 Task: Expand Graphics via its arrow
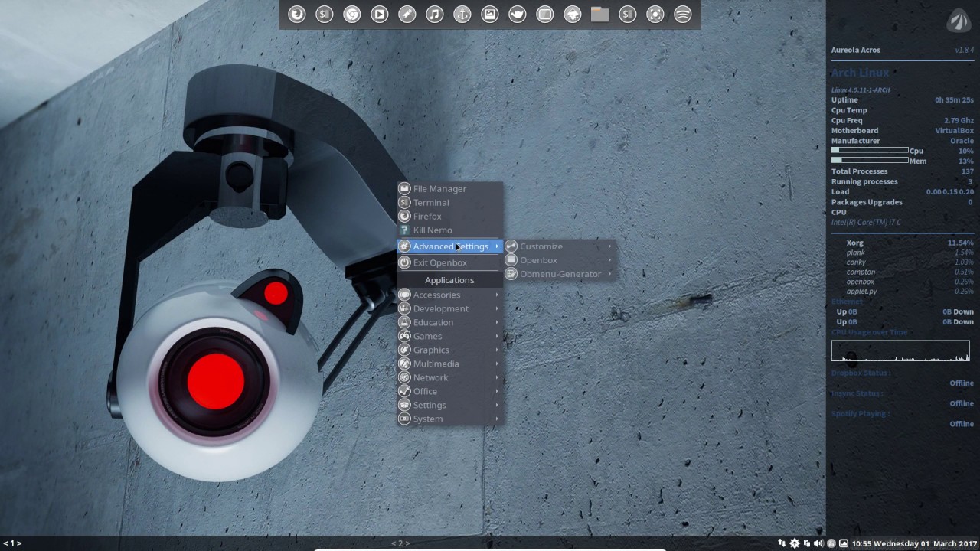[497, 350]
